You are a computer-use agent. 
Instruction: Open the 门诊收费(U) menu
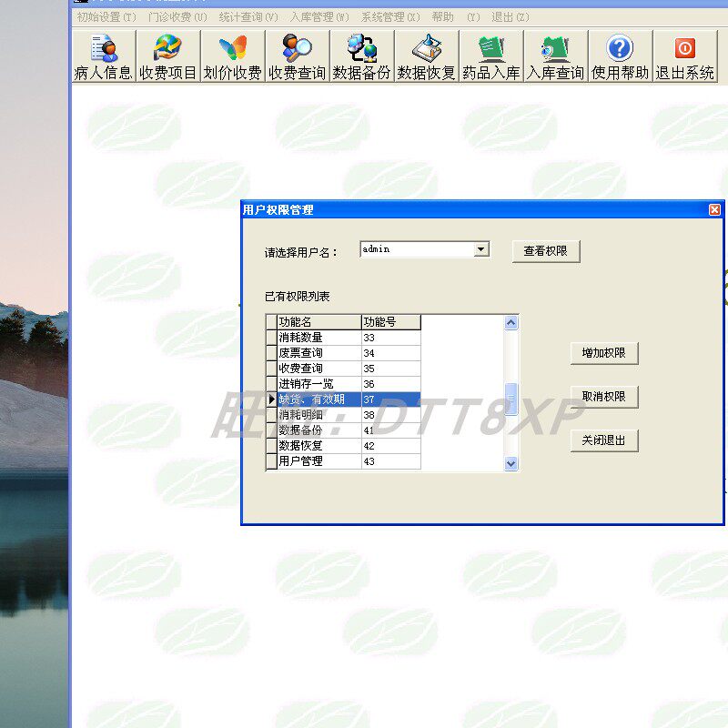[x=177, y=17]
